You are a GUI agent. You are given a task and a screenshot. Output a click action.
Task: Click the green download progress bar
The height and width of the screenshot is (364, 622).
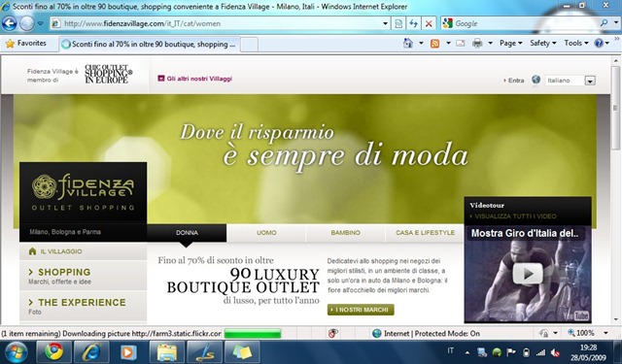click(253, 334)
